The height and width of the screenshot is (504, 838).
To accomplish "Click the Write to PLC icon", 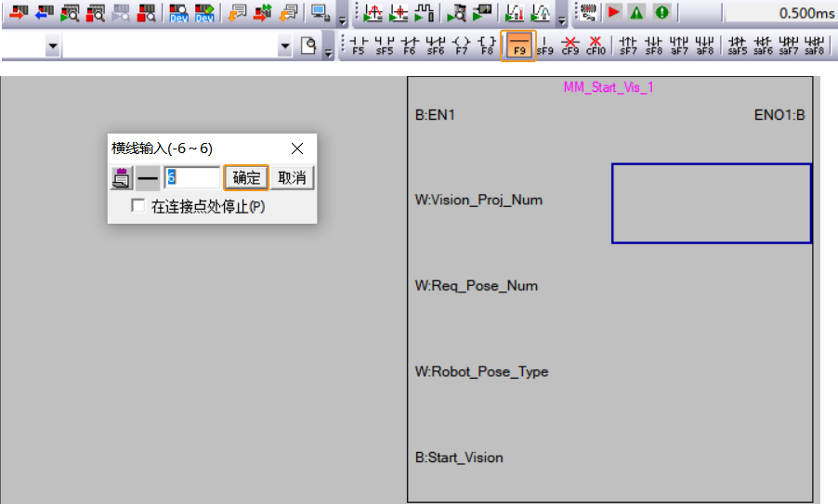I will [x=19, y=12].
